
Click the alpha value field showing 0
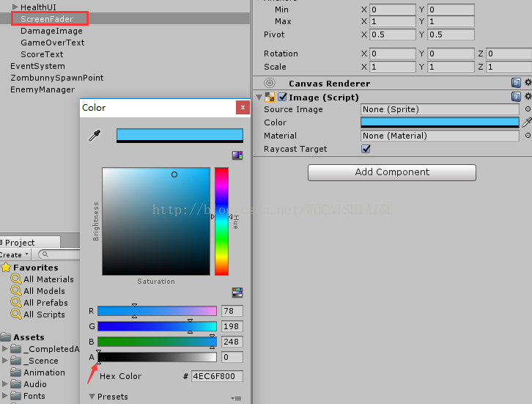[x=232, y=357]
